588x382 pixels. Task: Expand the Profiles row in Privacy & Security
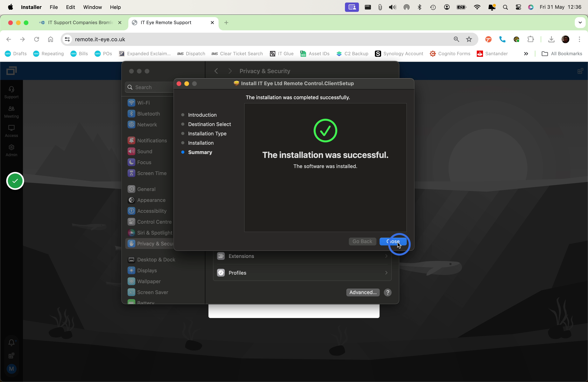pos(302,273)
